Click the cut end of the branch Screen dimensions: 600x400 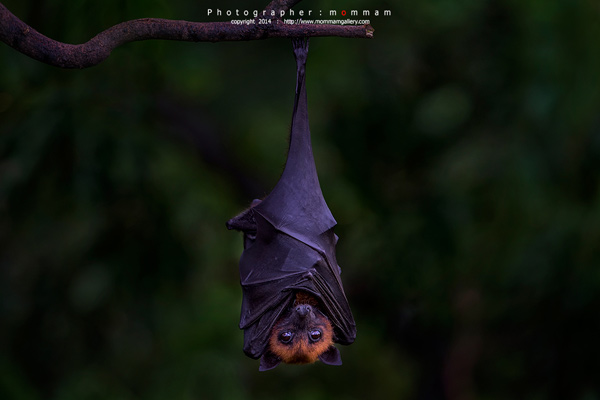point(368,31)
